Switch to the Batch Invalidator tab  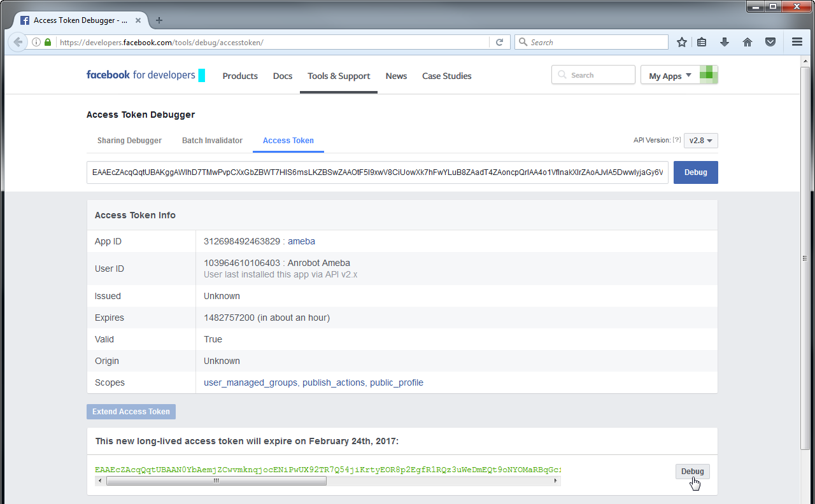pos(212,141)
